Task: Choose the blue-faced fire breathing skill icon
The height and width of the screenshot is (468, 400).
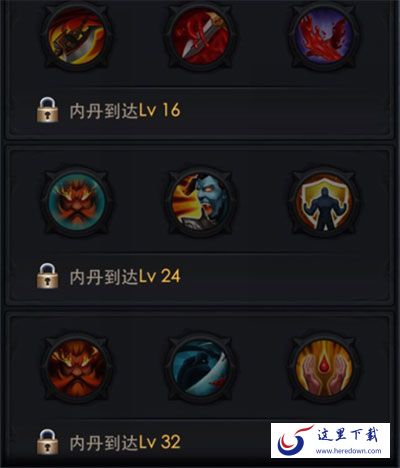Action: [x=201, y=202]
